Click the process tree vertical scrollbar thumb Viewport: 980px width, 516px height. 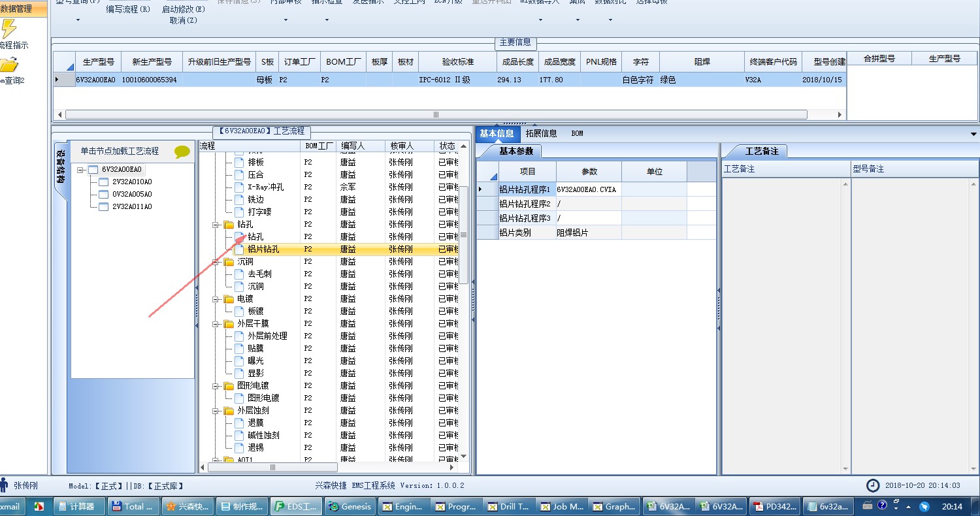(x=464, y=235)
